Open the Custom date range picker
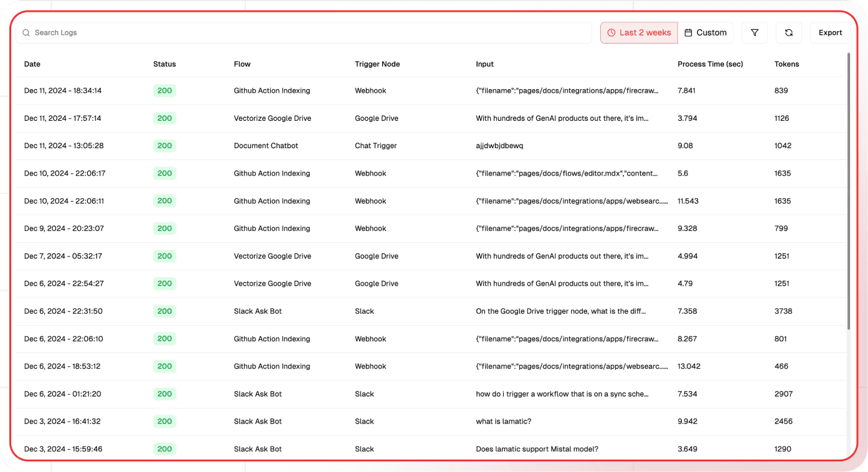The image size is (868, 472). (x=705, y=33)
